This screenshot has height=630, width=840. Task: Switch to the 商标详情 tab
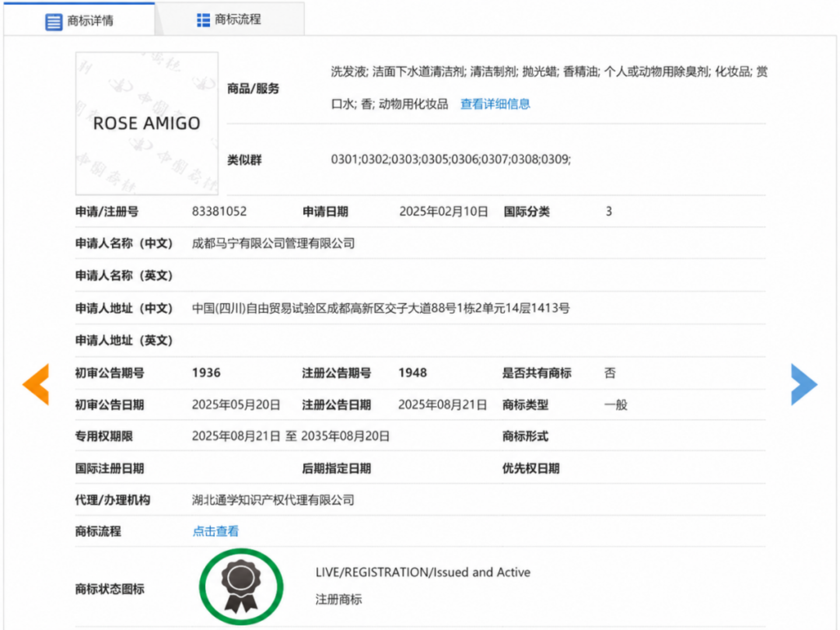[x=79, y=20]
